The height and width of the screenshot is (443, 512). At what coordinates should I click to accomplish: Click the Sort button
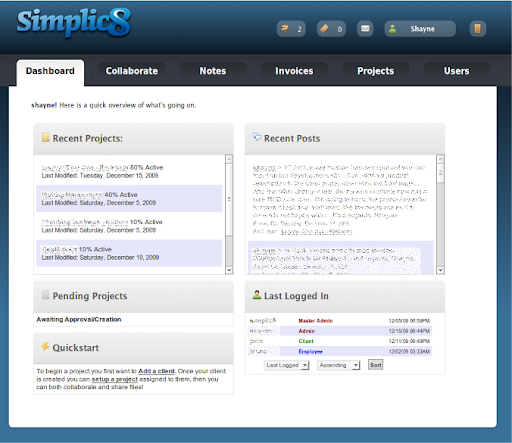tap(375, 365)
